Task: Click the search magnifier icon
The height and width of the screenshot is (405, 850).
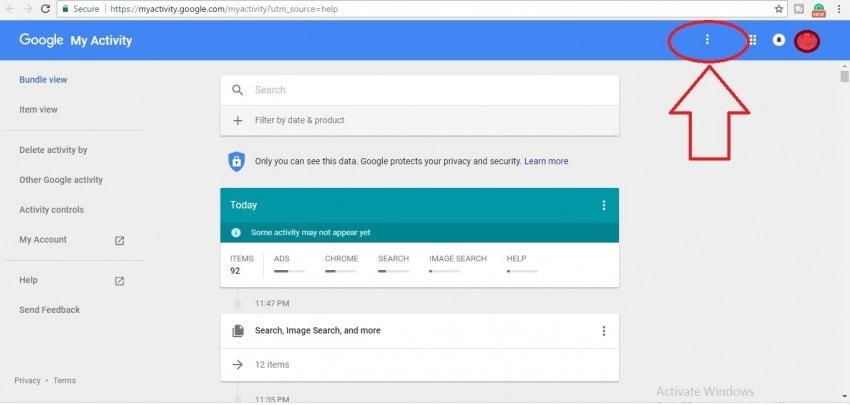Action: click(238, 90)
